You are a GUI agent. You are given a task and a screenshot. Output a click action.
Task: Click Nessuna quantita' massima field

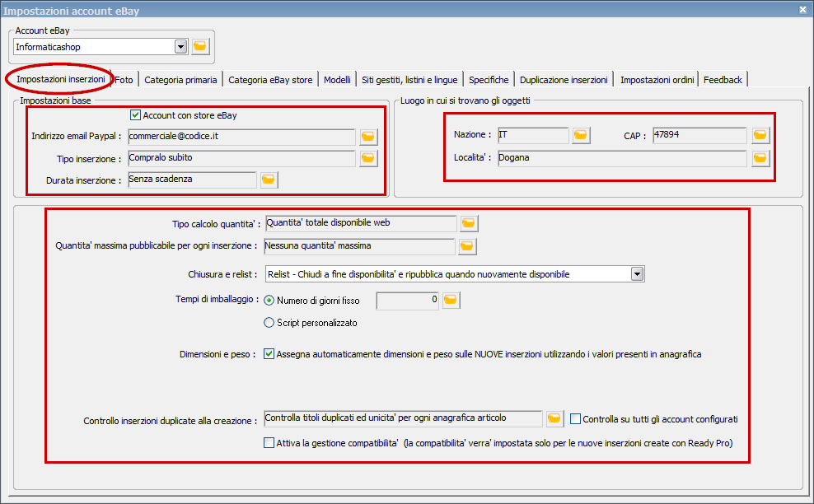[x=359, y=246]
